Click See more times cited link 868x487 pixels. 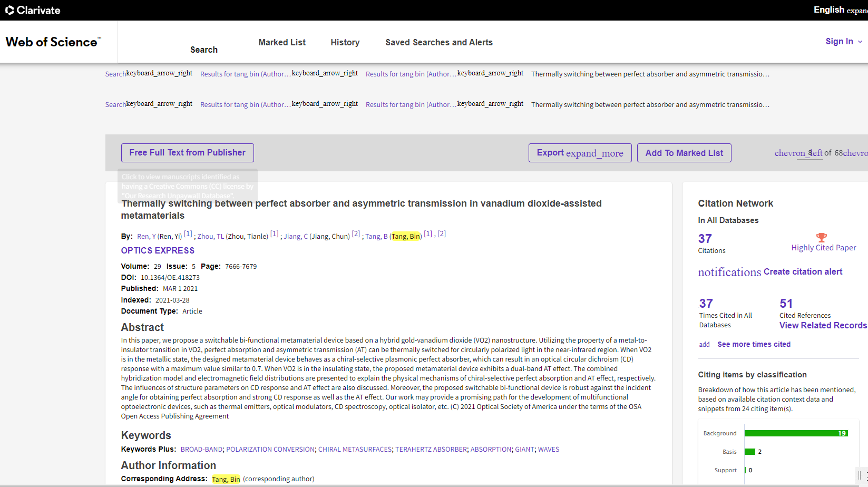(754, 344)
